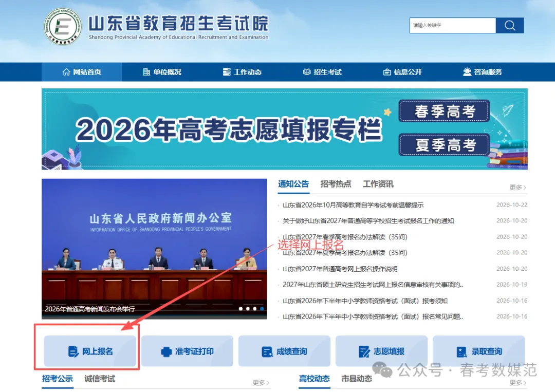Viewport: 555px width, 392px height.
Task: Switch to the 招考公示 tab
Action: tap(58, 379)
